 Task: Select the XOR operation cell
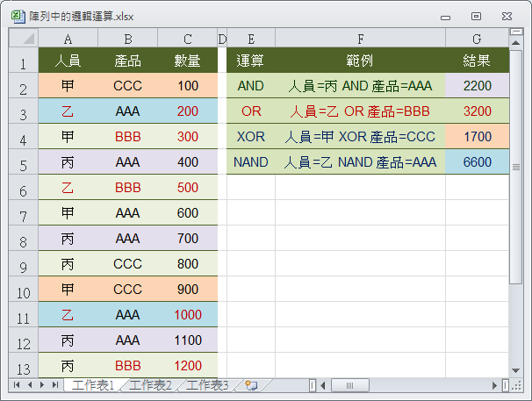(251, 136)
